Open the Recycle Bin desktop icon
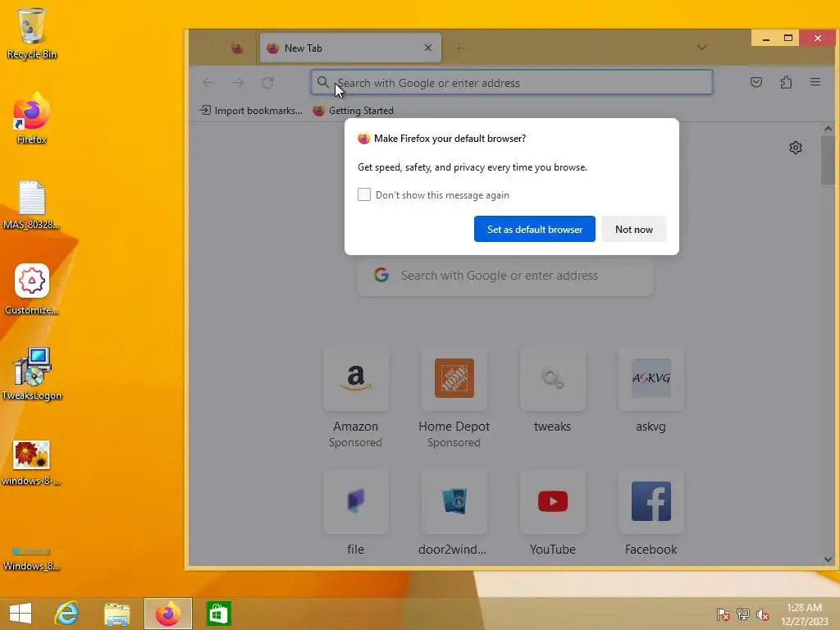The height and width of the screenshot is (630, 840). click(32, 33)
